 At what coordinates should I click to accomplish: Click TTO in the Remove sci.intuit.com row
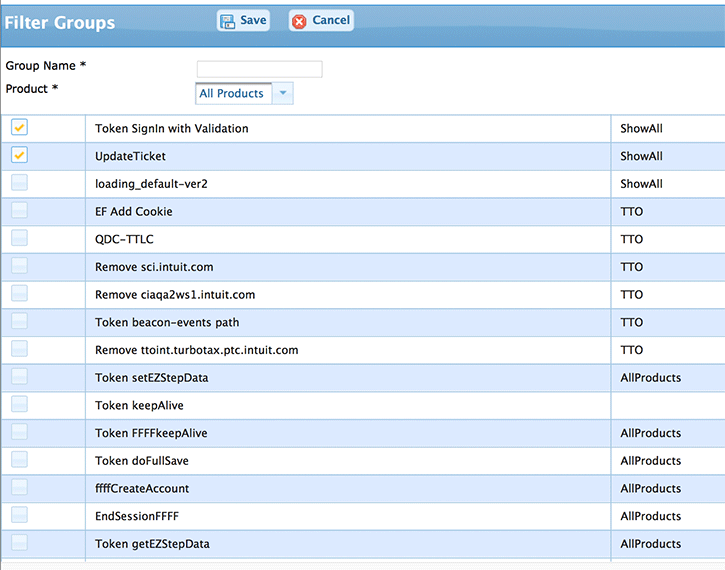click(x=632, y=267)
